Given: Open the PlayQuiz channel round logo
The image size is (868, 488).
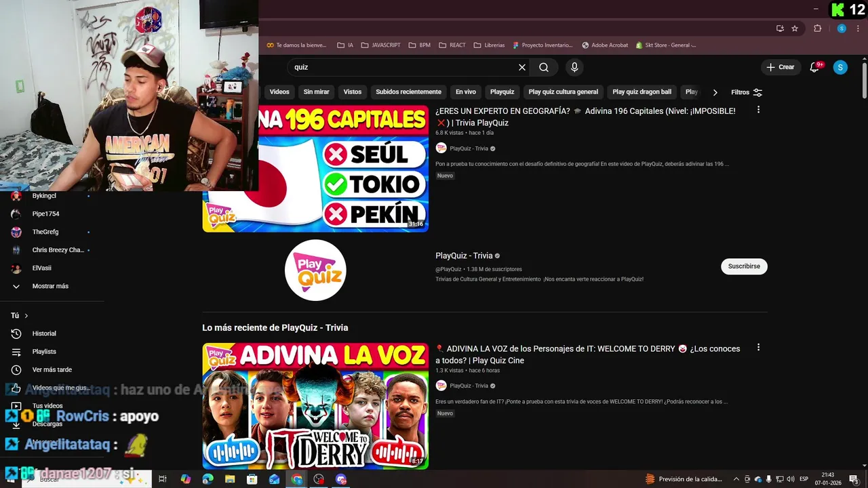Looking at the screenshot, I should tap(315, 270).
